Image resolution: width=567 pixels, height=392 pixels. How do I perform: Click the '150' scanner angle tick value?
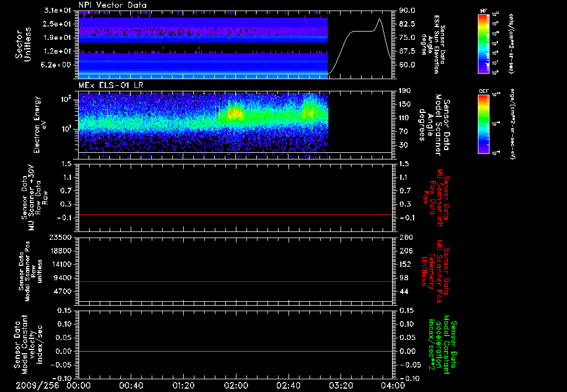(405, 105)
